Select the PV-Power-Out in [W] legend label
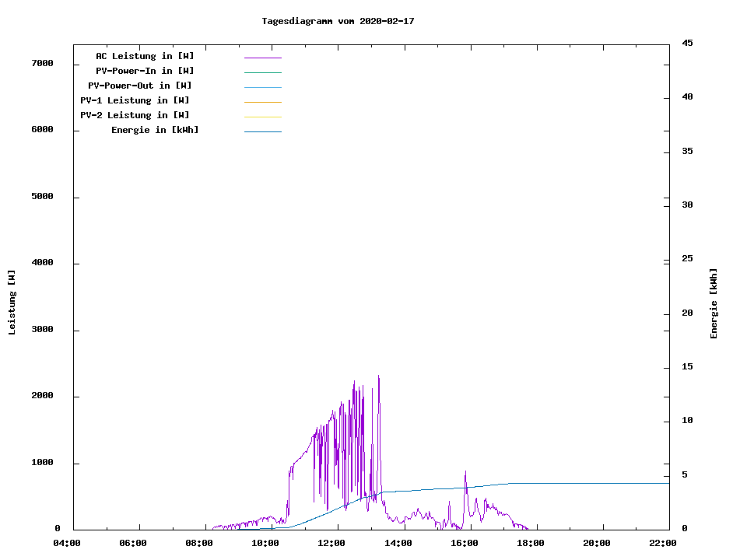The width and height of the screenshot is (747, 560). point(139,86)
